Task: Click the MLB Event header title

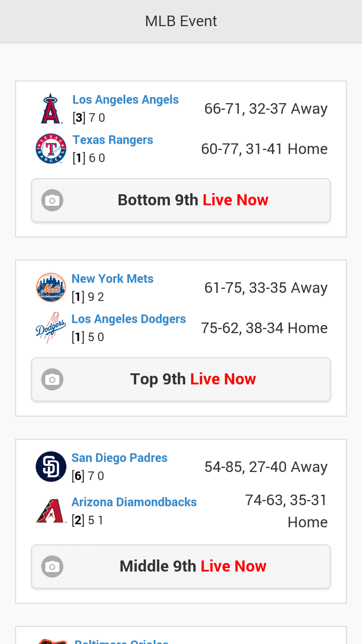Action: tap(181, 21)
